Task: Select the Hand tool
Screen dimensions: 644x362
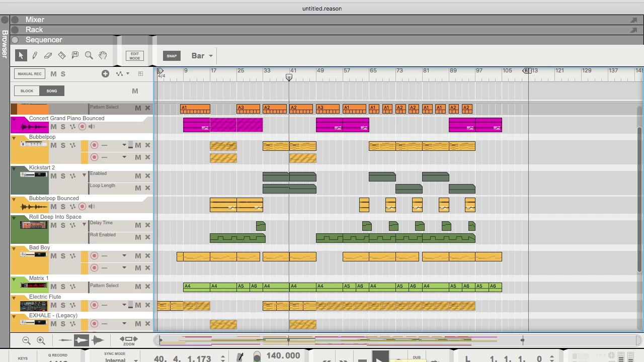Action: pyautogui.click(x=103, y=55)
